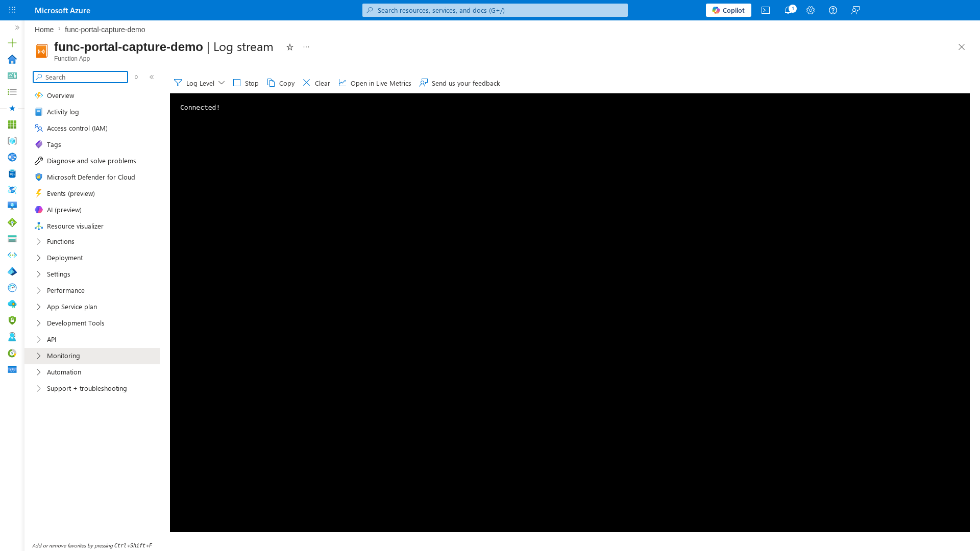Open the notifications bell
The image size is (980, 551).
click(x=789, y=10)
